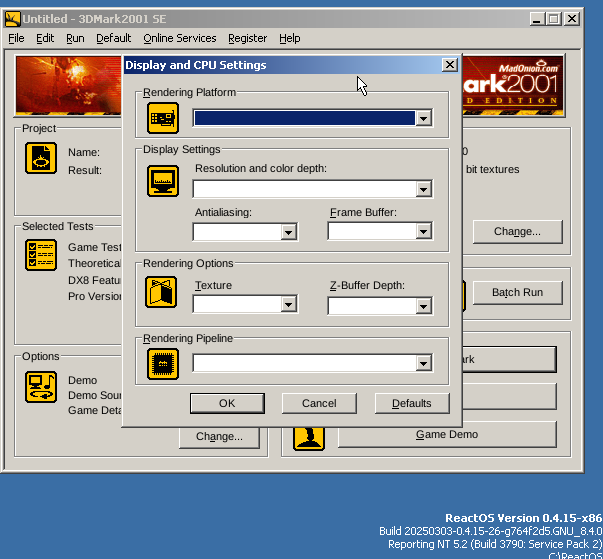This screenshot has height=559, width=603.
Task: Confirm settings with the OK button
Action: (x=227, y=403)
